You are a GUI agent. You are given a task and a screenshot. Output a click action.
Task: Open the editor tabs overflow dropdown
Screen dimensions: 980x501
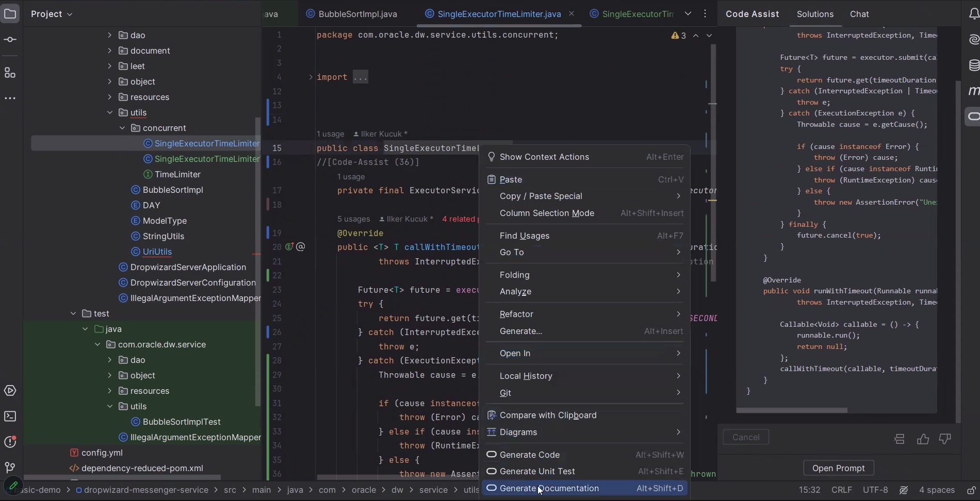point(688,14)
